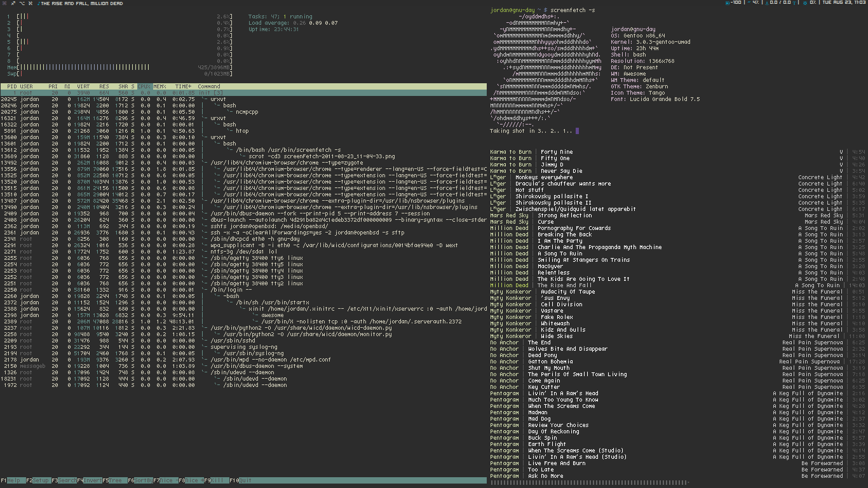Select the supervising syslog-ng process row
This screenshot has width=868, height=488.
coord(243,347)
